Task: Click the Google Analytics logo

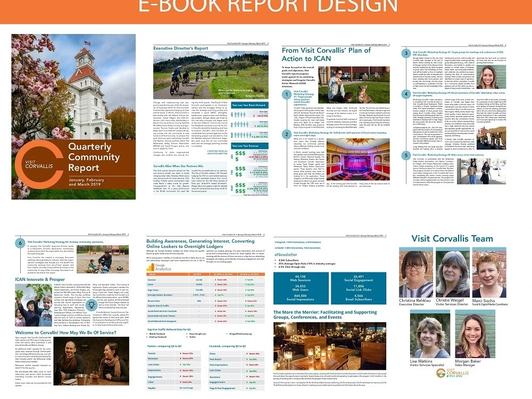Action: tap(159, 268)
